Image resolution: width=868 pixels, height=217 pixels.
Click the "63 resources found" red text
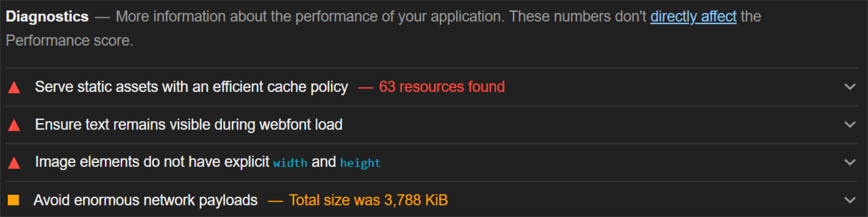441,87
